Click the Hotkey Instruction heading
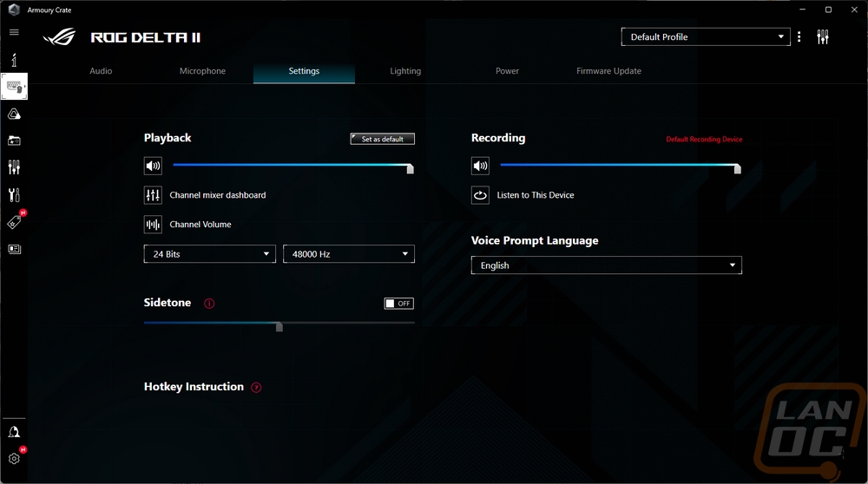The width and height of the screenshot is (868, 484). click(x=194, y=387)
